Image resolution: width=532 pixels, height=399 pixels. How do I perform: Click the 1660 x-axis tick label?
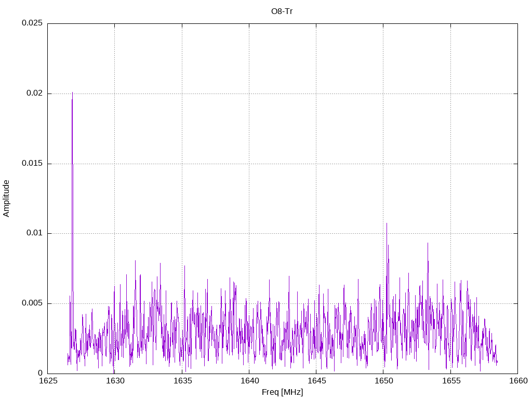tap(517, 381)
